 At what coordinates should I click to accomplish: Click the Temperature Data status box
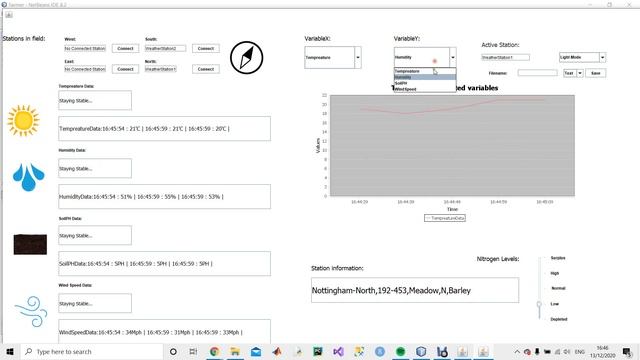coord(95,100)
